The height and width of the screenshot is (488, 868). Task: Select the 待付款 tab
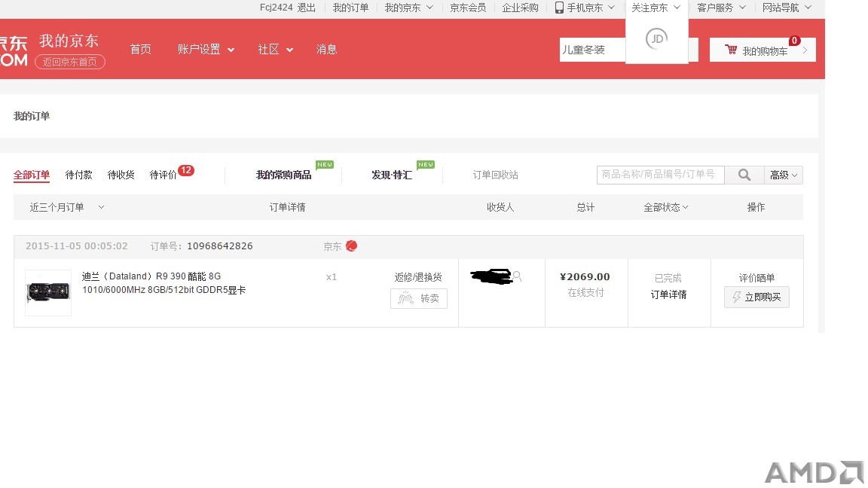point(78,175)
